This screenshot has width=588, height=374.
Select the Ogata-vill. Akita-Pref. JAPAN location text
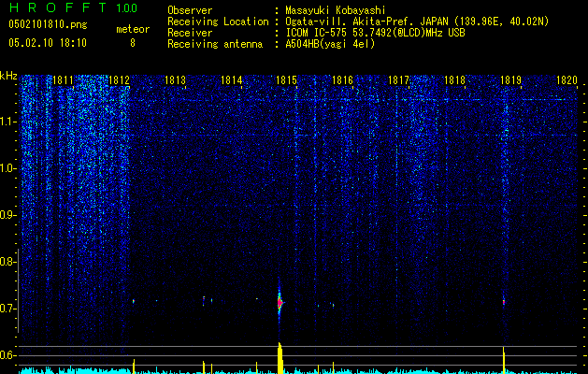click(x=417, y=22)
